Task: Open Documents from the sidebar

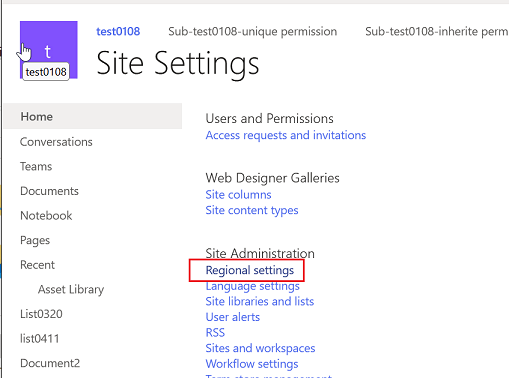Action: coord(49,191)
